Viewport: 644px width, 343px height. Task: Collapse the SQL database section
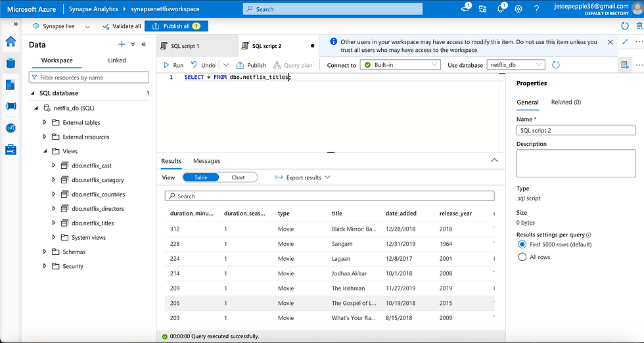pyautogui.click(x=33, y=93)
